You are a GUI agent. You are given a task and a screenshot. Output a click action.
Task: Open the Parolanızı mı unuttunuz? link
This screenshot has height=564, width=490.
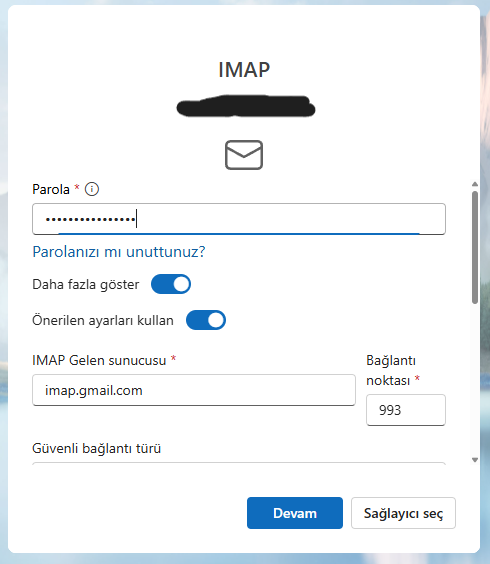(x=119, y=252)
